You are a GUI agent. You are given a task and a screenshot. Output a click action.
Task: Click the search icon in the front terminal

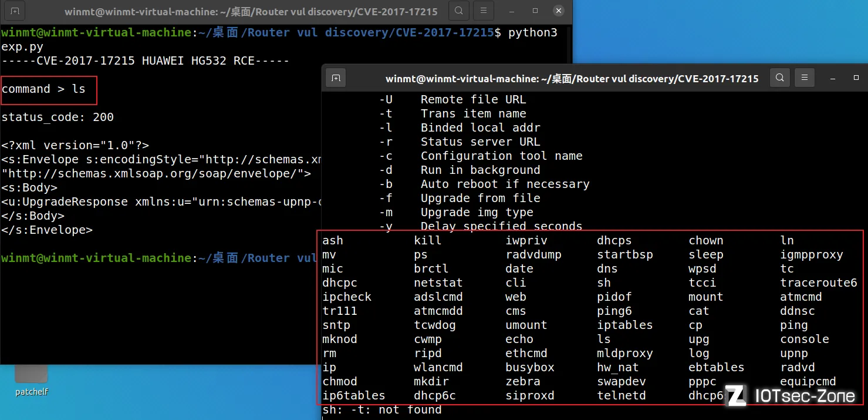(779, 78)
